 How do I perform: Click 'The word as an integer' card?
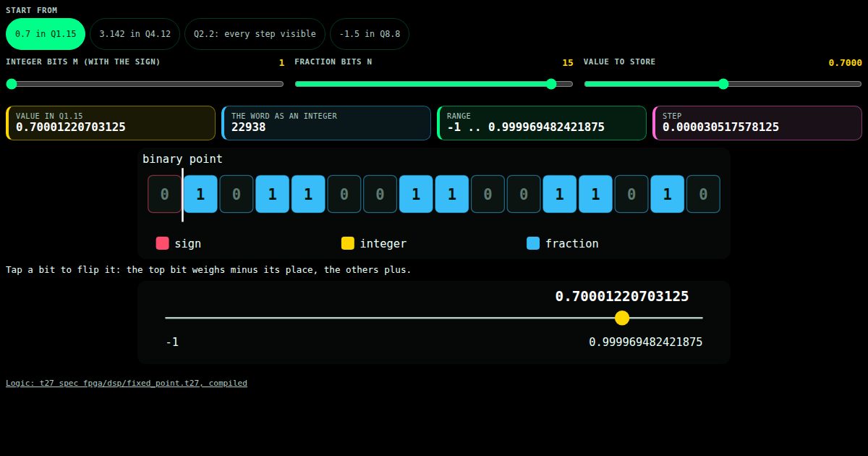(326, 123)
